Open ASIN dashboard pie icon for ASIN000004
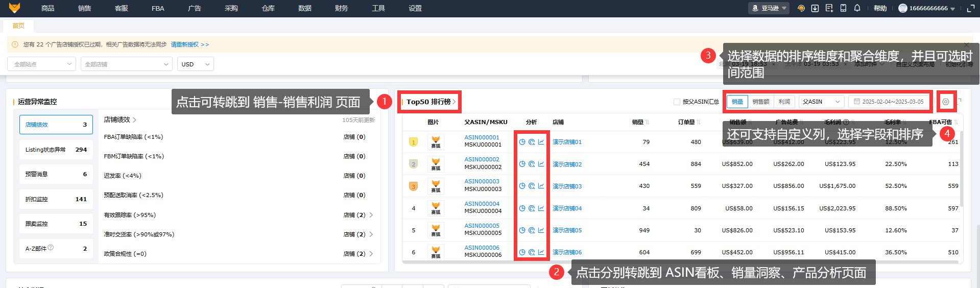Viewport: 980px width, 288px height. 522,208
